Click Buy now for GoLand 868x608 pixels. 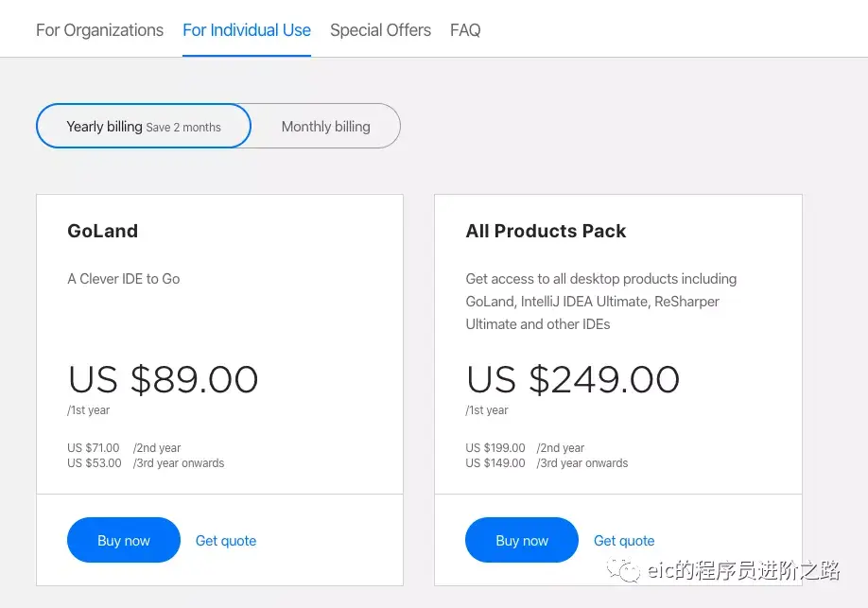[x=124, y=541]
